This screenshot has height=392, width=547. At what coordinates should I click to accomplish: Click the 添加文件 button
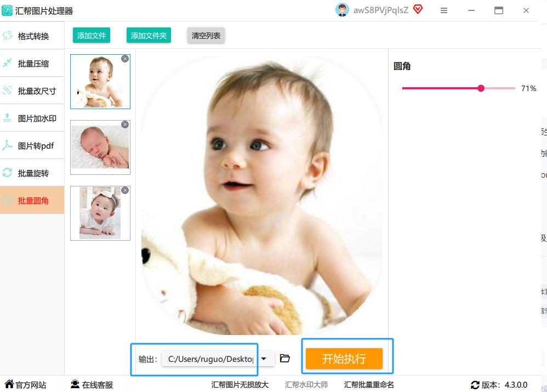tap(92, 36)
